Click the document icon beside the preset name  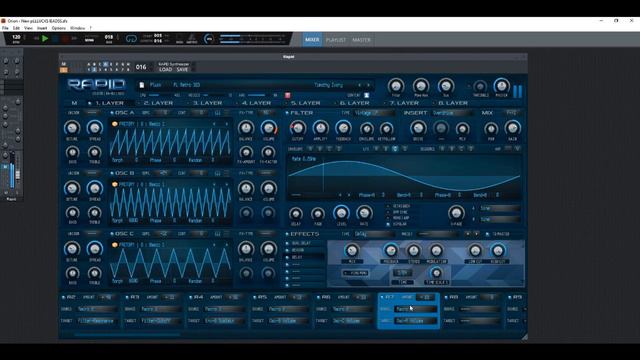142,85
